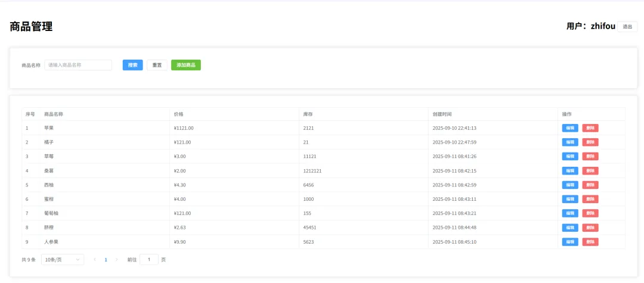The height and width of the screenshot is (283, 644).
Task: Edit the 苹果 product row
Action: pos(569,128)
